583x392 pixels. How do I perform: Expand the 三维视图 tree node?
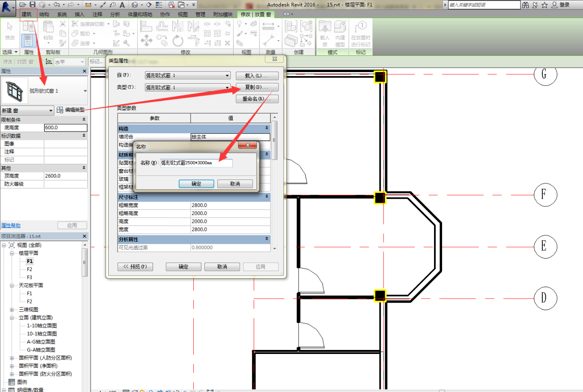[x=12, y=309]
